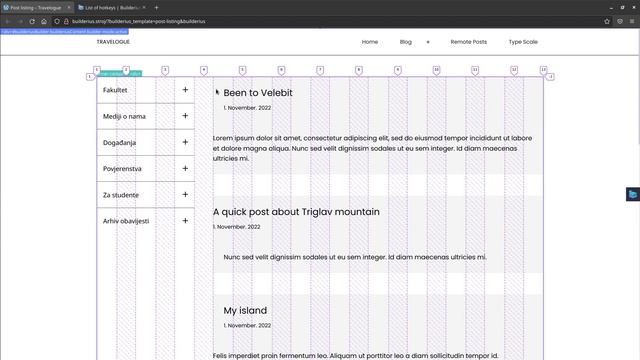Open the Blog menu item

pos(406,42)
